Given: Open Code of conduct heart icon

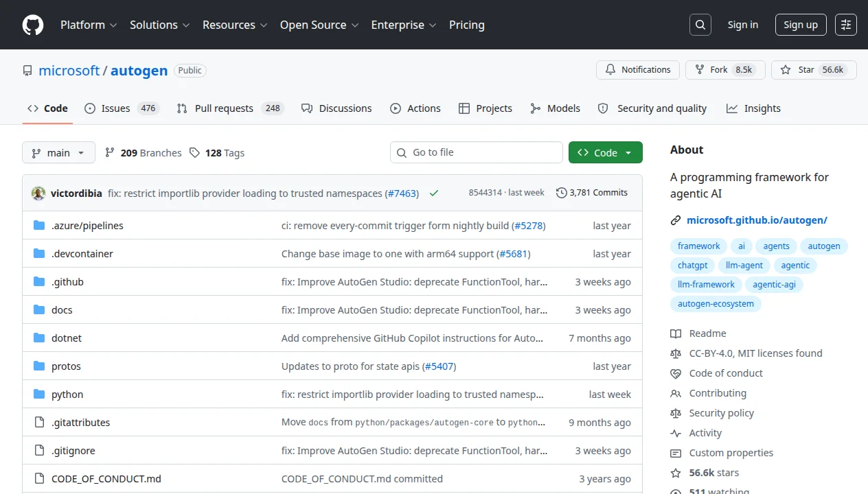Looking at the screenshot, I should point(676,373).
